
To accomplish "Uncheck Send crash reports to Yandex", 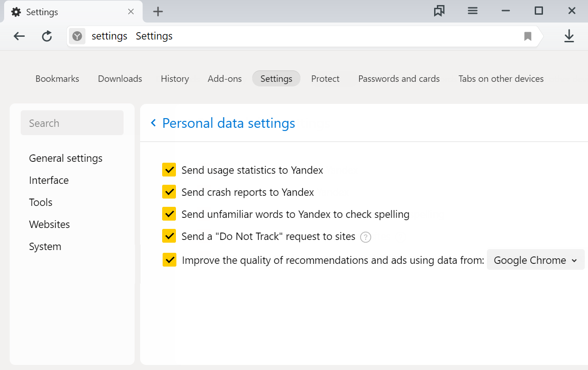I will tap(169, 192).
